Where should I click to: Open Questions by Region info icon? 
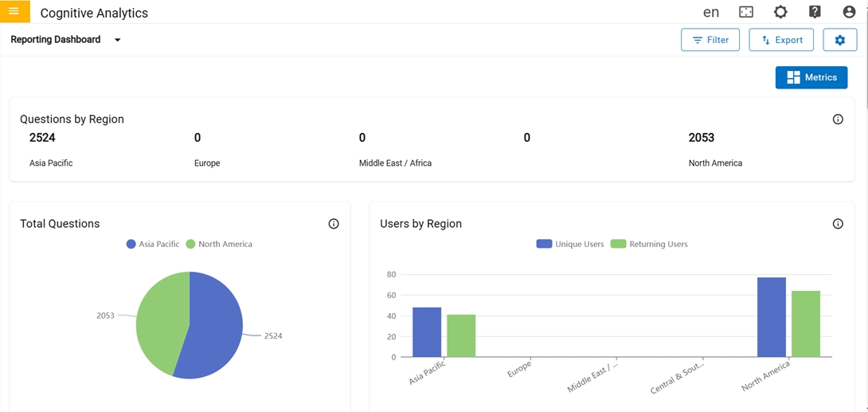pyautogui.click(x=838, y=120)
